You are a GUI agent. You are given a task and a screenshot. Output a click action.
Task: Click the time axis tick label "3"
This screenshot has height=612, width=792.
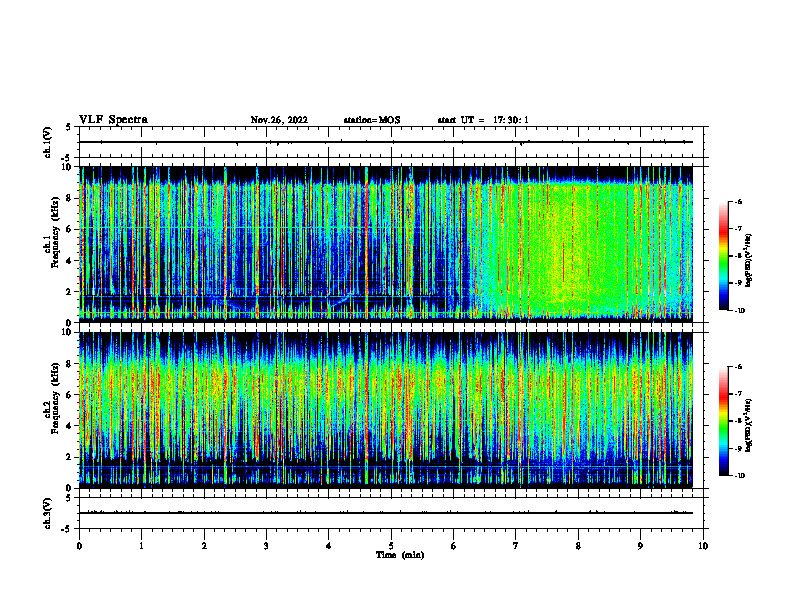[x=266, y=546]
